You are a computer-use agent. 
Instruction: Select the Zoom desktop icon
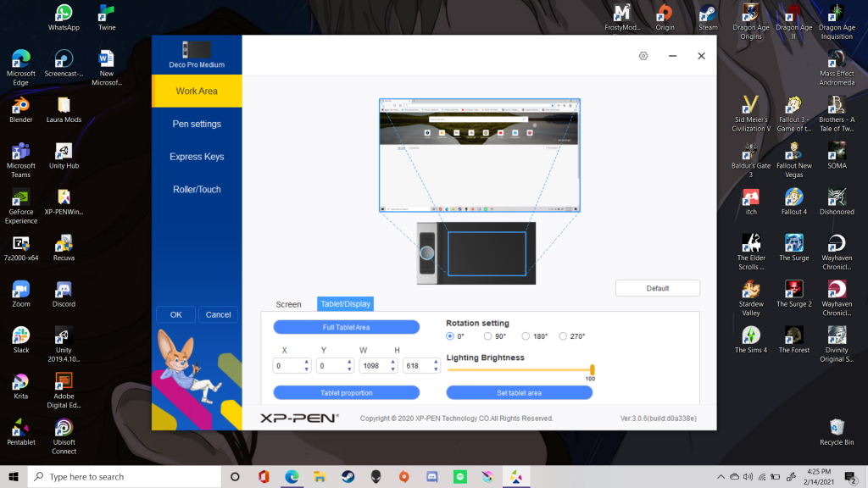[21, 294]
